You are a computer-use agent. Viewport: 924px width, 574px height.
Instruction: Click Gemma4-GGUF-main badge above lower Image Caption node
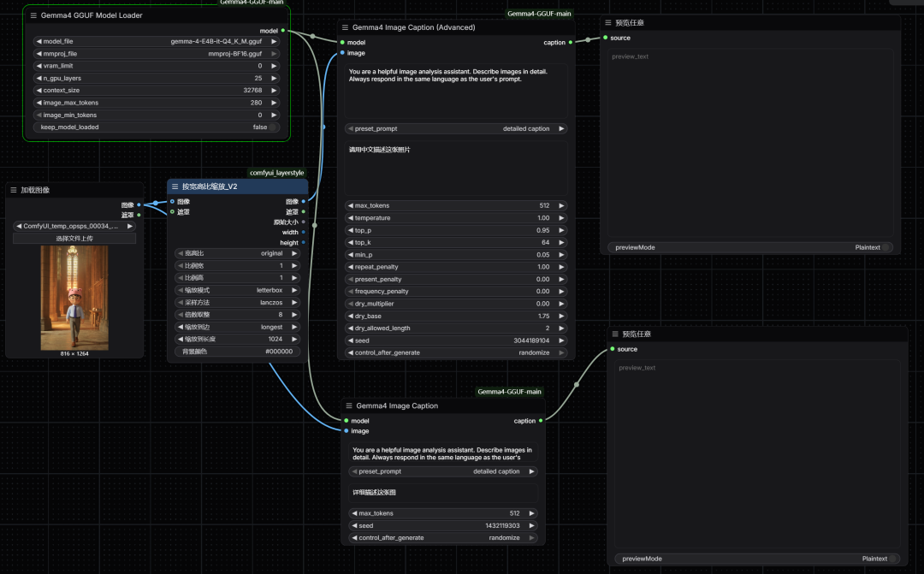[x=509, y=392]
